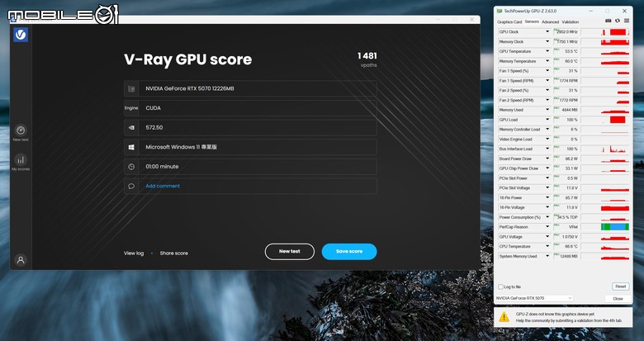Click the Bus Interface Load graph
The image size is (644, 341).
pyautogui.click(x=604, y=149)
